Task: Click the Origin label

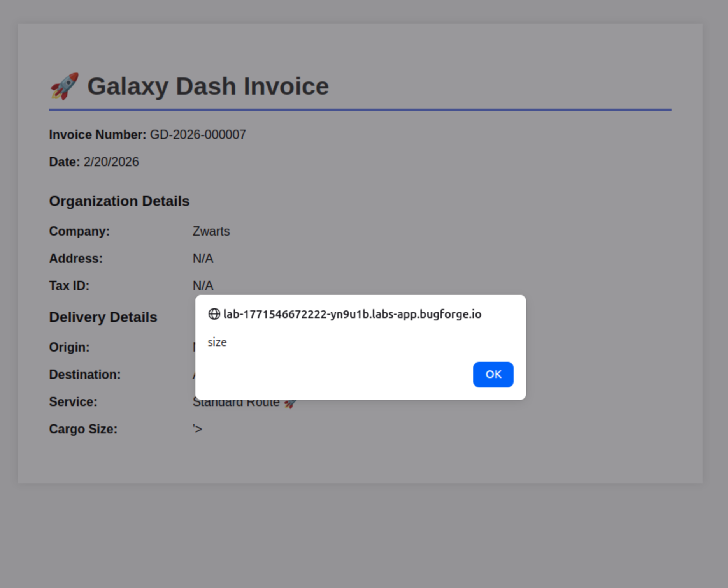Action: click(x=69, y=347)
